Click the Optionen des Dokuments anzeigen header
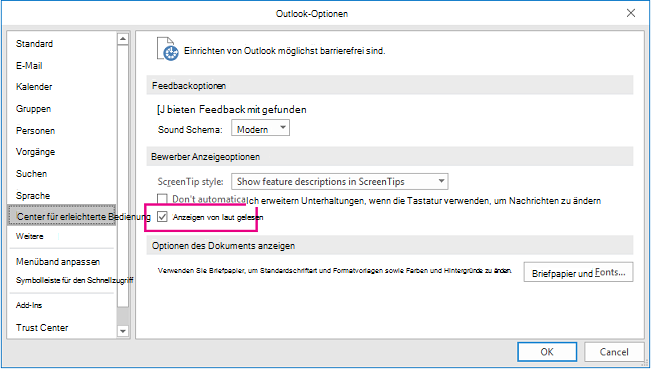This screenshot has width=651, height=369. (389, 245)
